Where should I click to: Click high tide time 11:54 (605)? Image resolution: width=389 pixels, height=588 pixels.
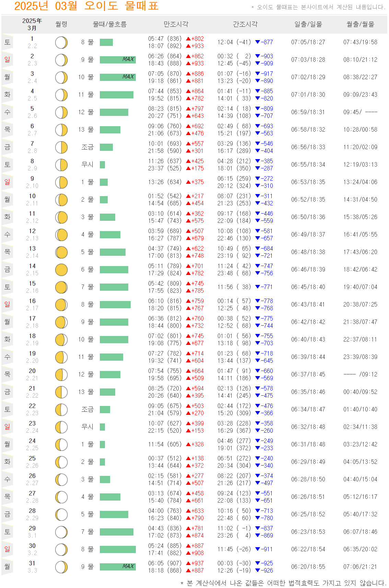tap(165, 444)
